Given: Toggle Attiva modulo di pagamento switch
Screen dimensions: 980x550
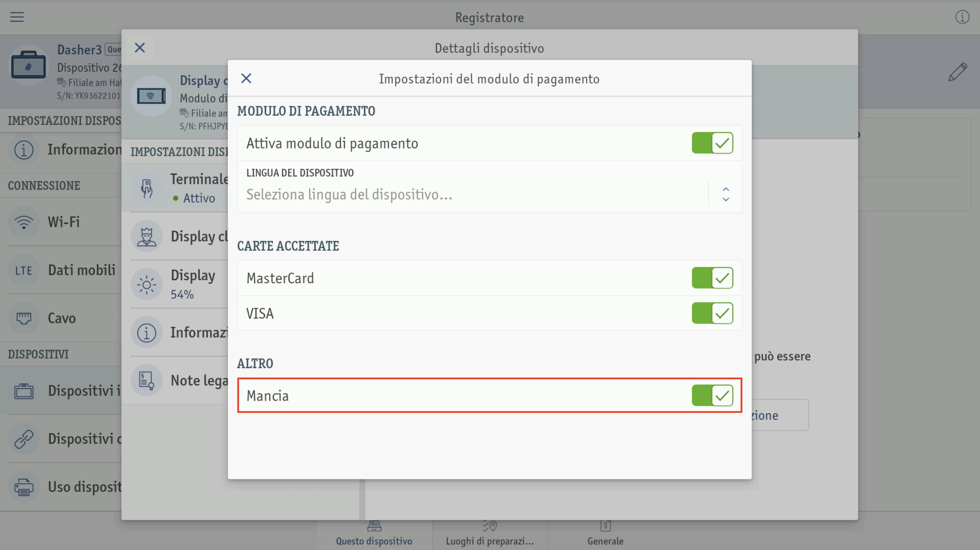Looking at the screenshot, I should (712, 143).
